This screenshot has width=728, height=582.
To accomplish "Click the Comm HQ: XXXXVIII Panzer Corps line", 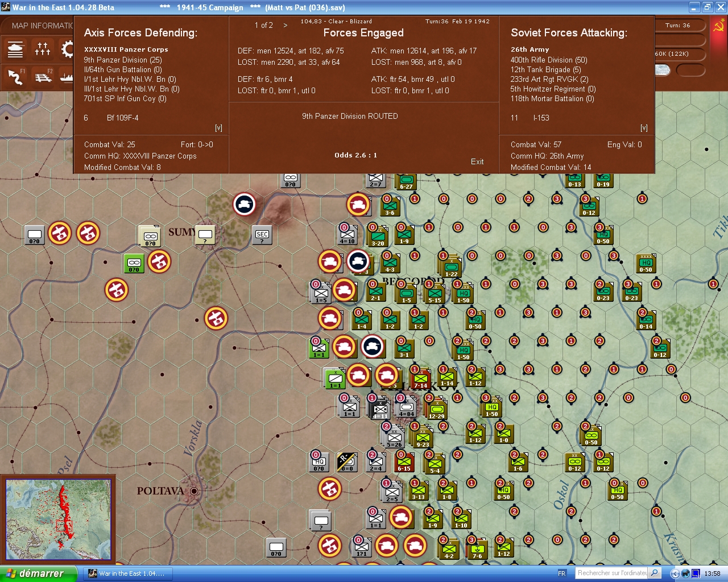I will (140, 156).
